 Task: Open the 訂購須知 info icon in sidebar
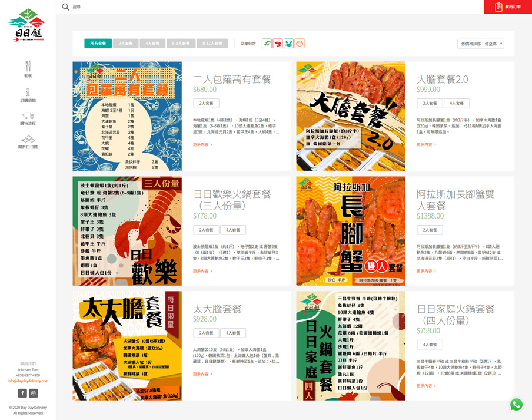click(28, 92)
